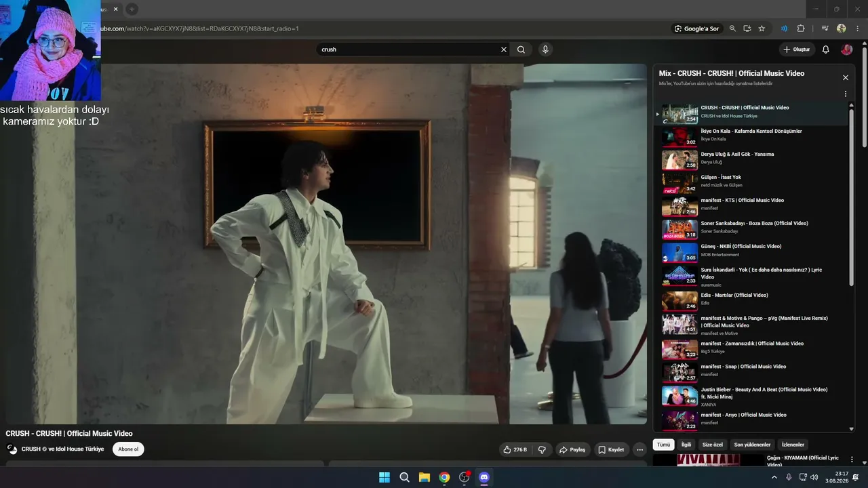
Task: Select the Tümü filter chip
Action: tap(663, 445)
